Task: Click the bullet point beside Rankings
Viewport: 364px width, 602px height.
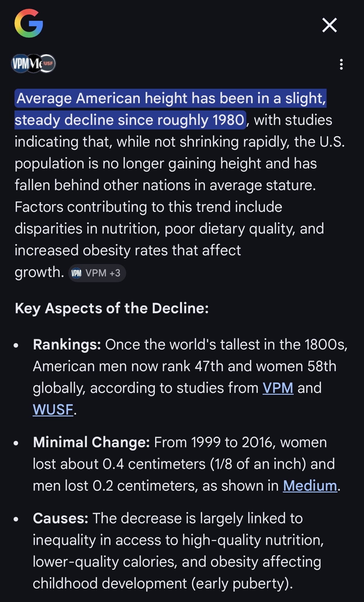Action: tap(16, 345)
